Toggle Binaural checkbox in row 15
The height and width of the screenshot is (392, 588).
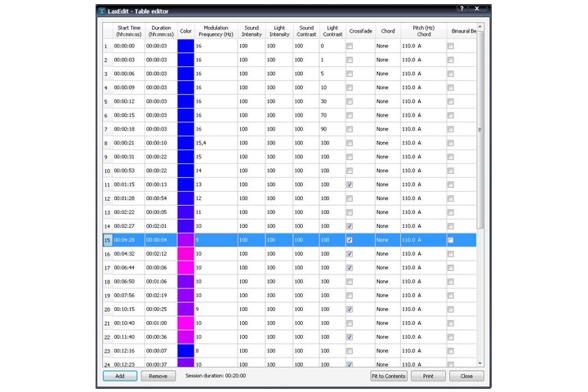point(450,240)
